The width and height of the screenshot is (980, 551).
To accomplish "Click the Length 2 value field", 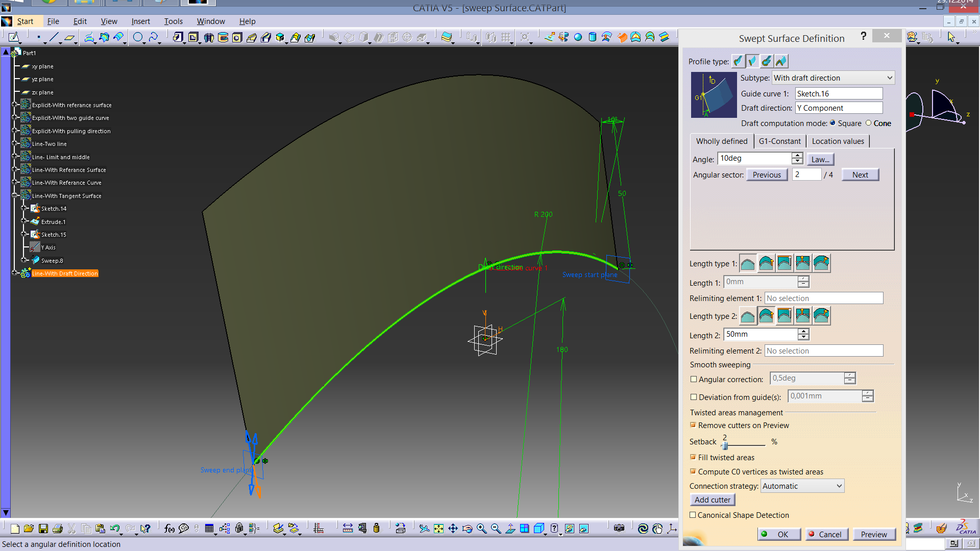I will (761, 334).
